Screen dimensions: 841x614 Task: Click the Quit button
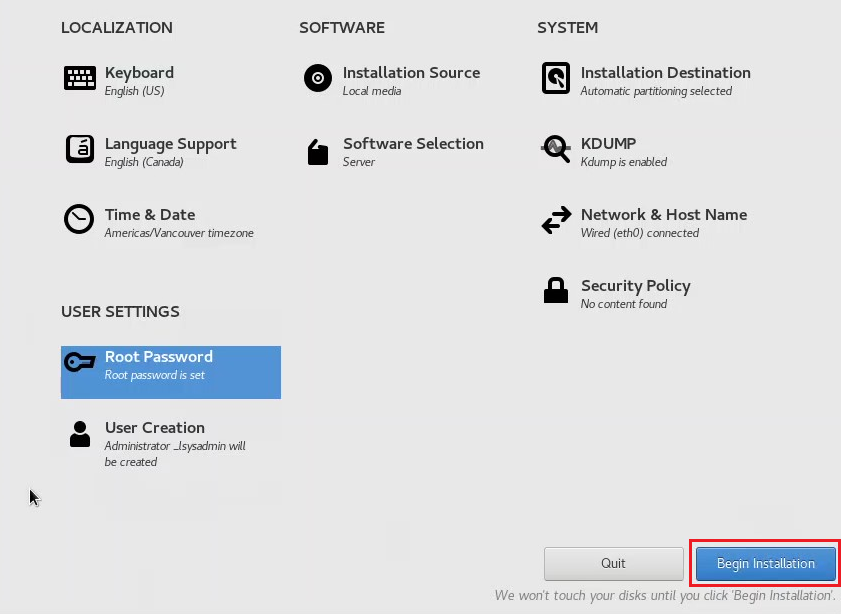(613, 564)
